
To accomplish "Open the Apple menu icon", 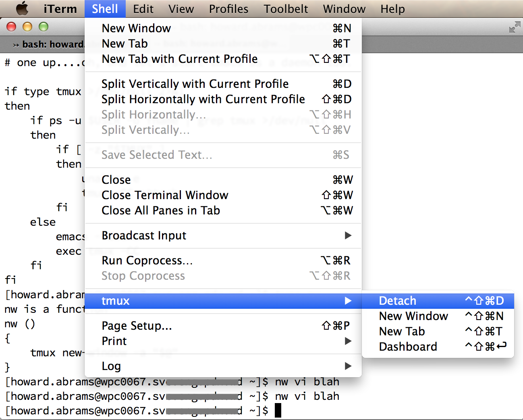I will [x=22, y=8].
